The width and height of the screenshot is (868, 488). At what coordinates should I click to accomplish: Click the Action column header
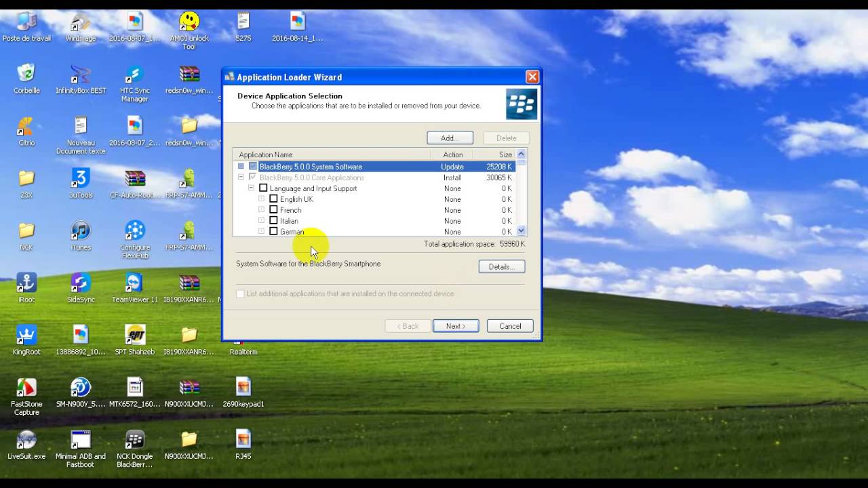pyautogui.click(x=453, y=155)
